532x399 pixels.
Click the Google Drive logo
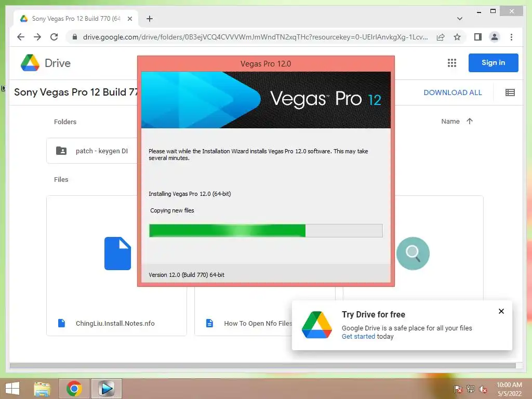(46, 63)
